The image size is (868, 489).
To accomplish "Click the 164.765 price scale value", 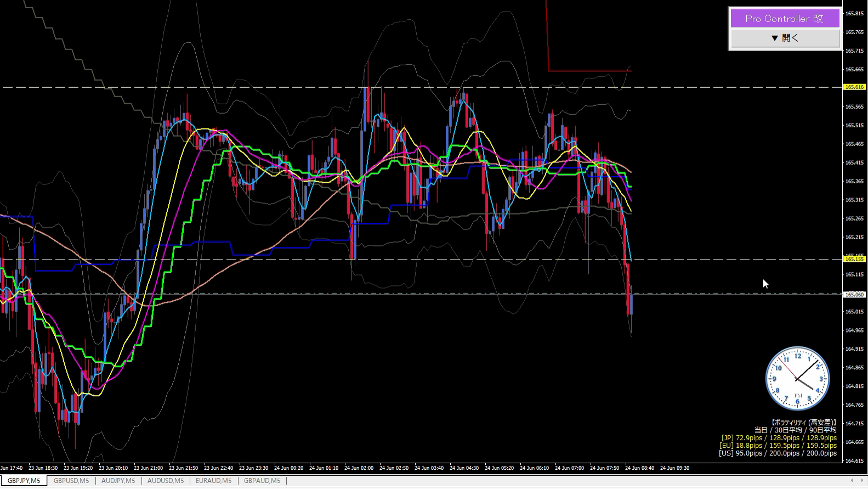I will pos(854,405).
